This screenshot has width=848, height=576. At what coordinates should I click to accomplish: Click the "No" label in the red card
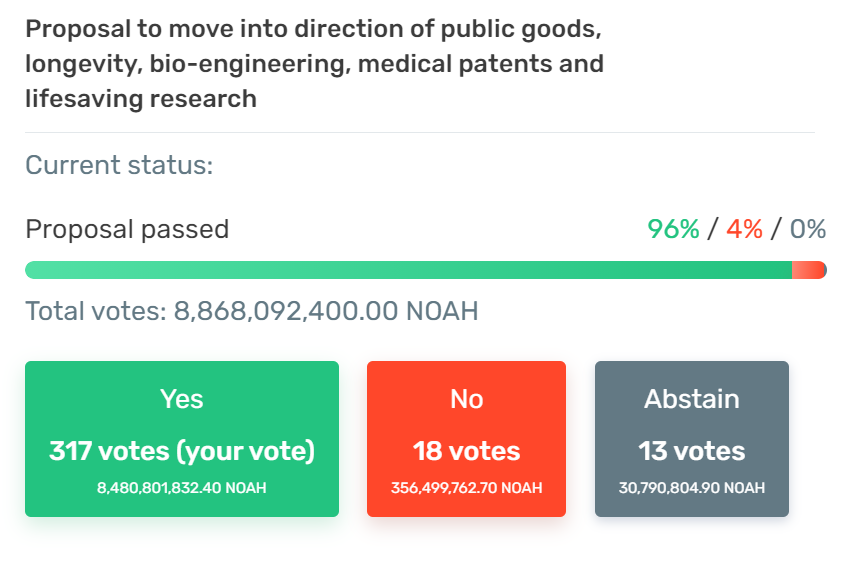pos(466,399)
